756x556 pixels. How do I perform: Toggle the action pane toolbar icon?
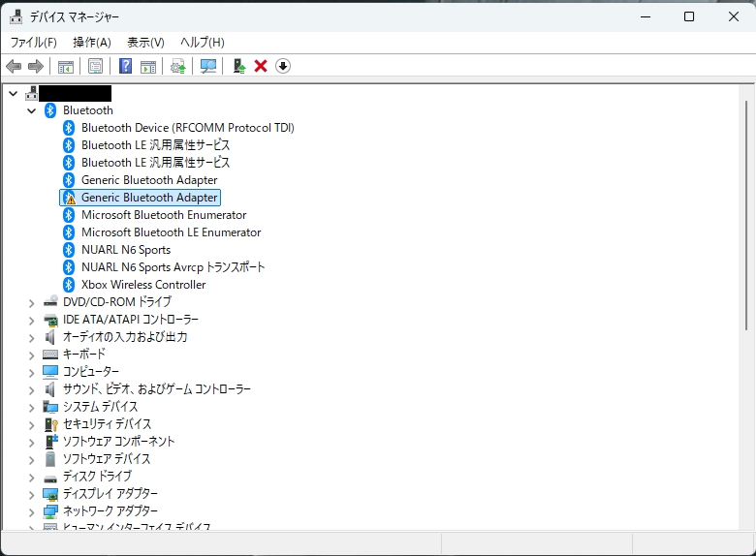pos(148,67)
